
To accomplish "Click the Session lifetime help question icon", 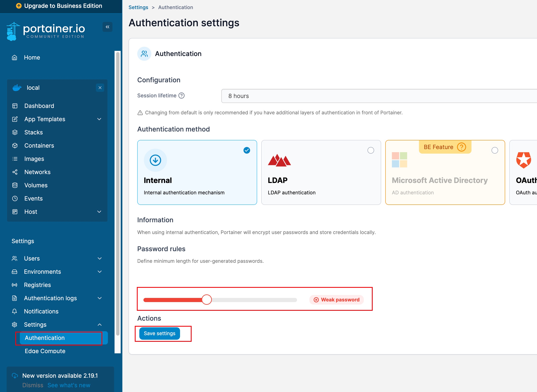I will tap(181, 95).
